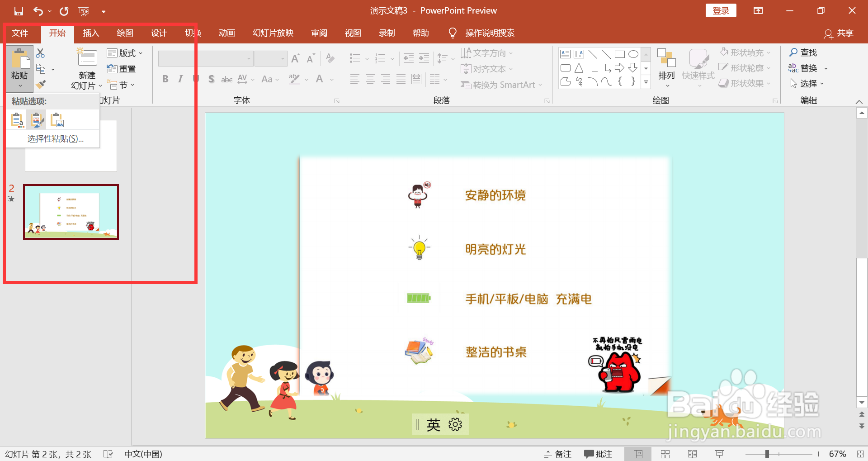868x461 pixels.
Task: Switch to Reading View icon in status bar
Action: (x=692, y=454)
